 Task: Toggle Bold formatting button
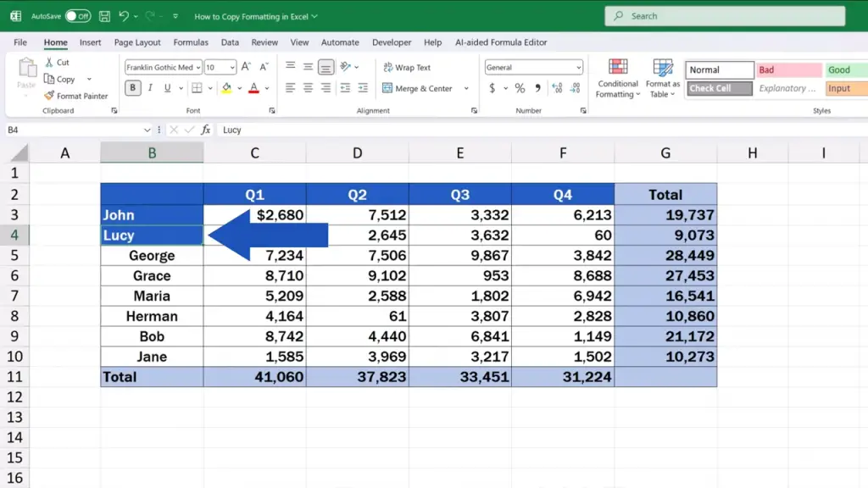133,88
